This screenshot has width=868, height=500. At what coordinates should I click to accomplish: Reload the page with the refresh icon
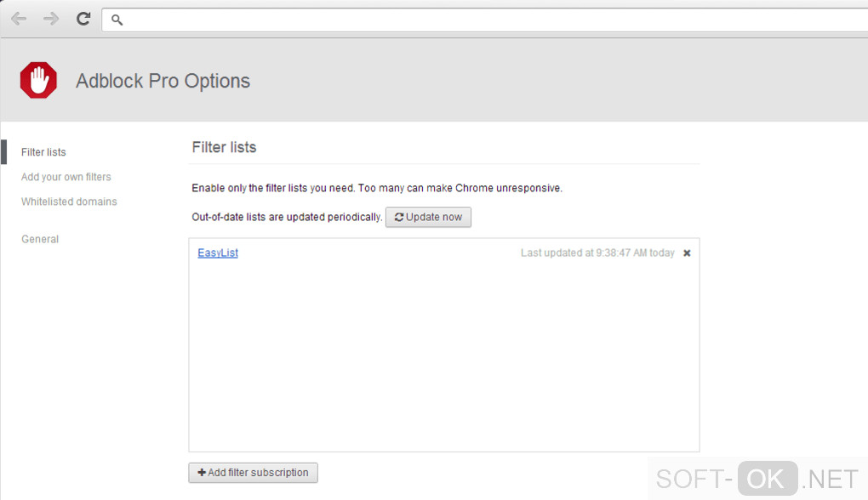[x=83, y=19]
